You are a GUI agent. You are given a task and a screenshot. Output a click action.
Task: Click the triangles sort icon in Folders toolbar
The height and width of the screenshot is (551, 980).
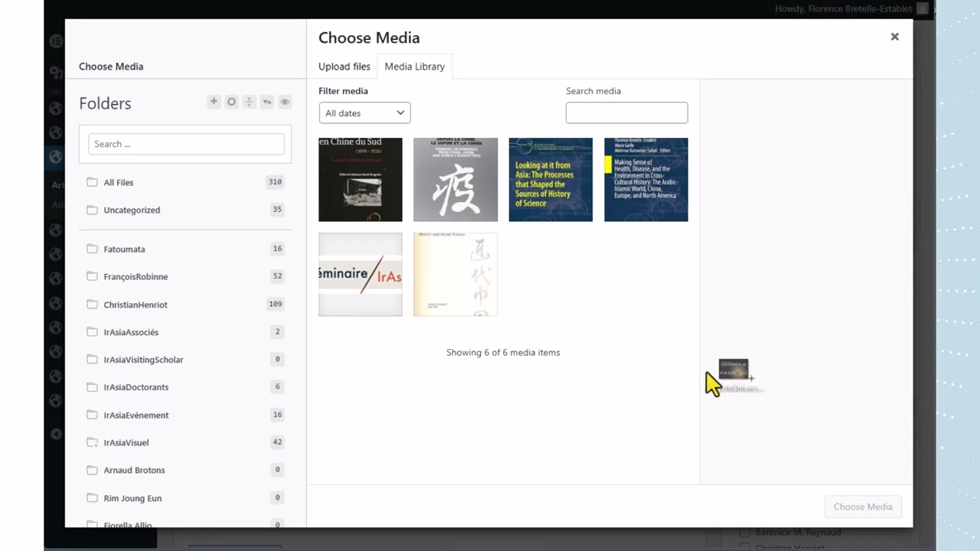coord(266,102)
